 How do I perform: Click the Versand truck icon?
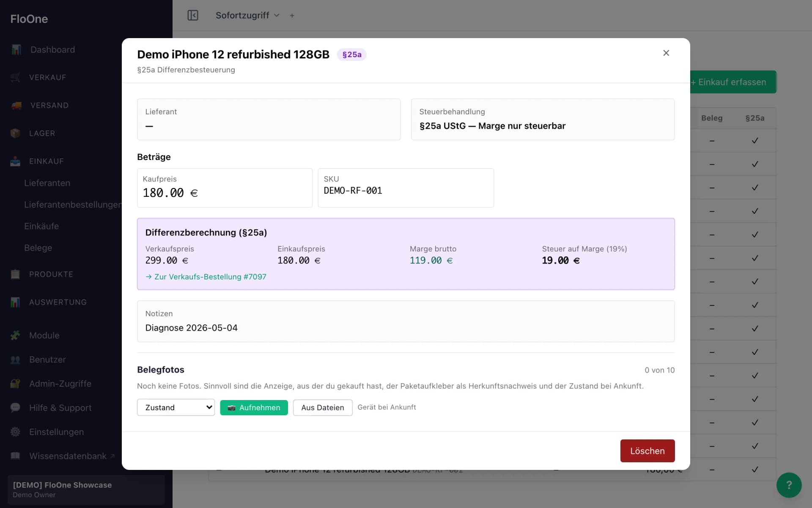16,105
